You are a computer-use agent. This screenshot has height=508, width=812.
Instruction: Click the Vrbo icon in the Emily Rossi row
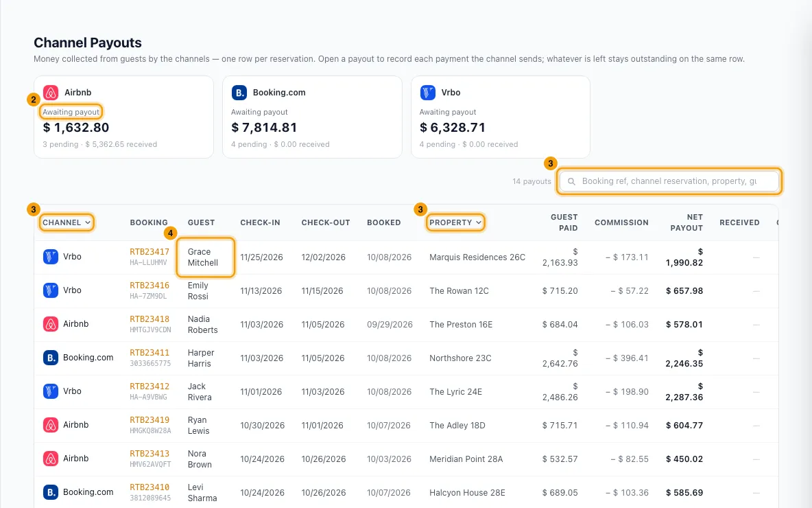pos(51,290)
